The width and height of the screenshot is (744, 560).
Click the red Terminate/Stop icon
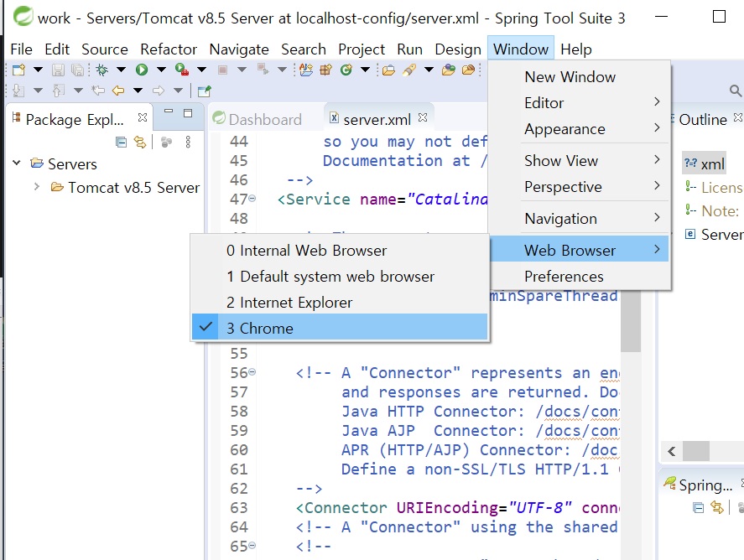222,70
